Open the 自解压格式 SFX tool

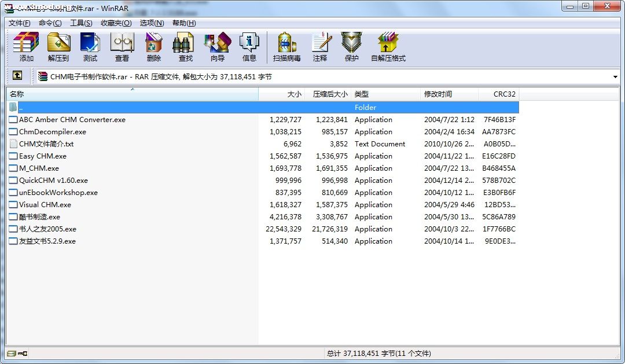[x=388, y=46]
